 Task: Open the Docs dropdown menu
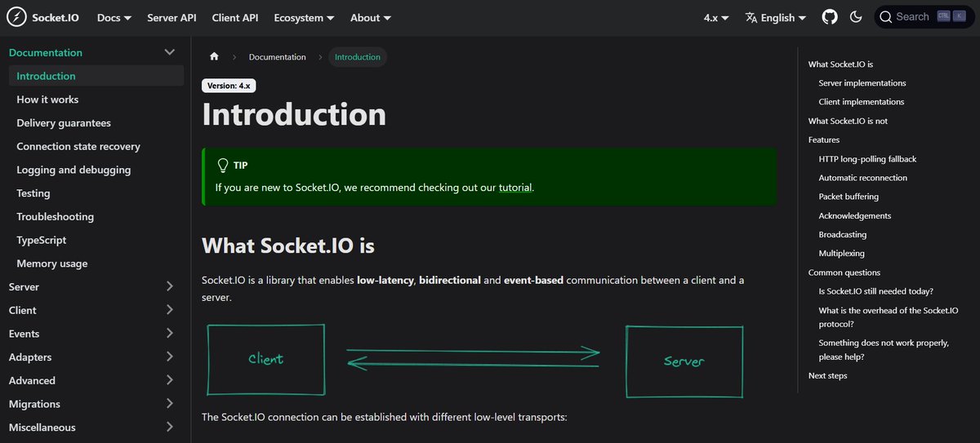(114, 18)
